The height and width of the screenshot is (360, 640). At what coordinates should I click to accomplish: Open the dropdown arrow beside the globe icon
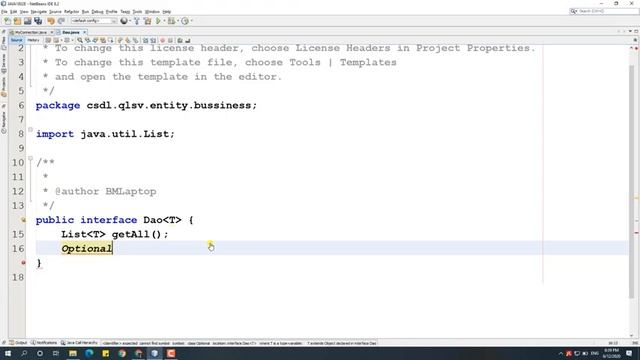[x=130, y=21]
